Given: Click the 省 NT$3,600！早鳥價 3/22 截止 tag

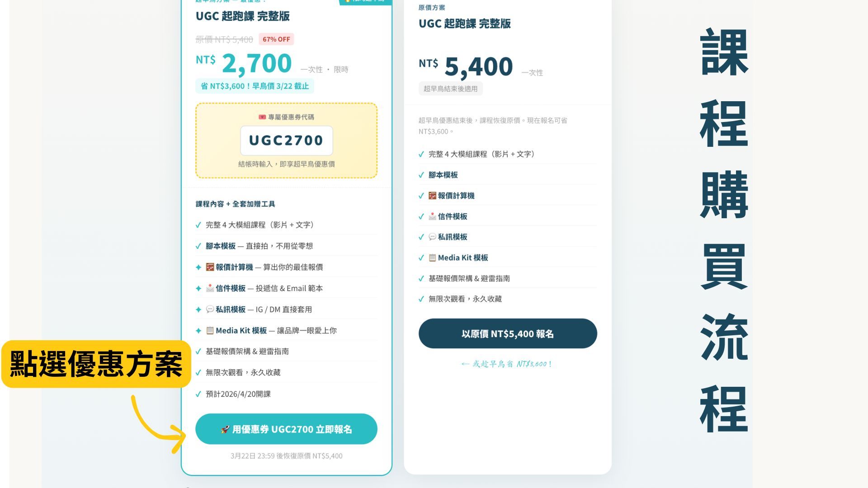Looking at the screenshot, I should tap(255, 86).
